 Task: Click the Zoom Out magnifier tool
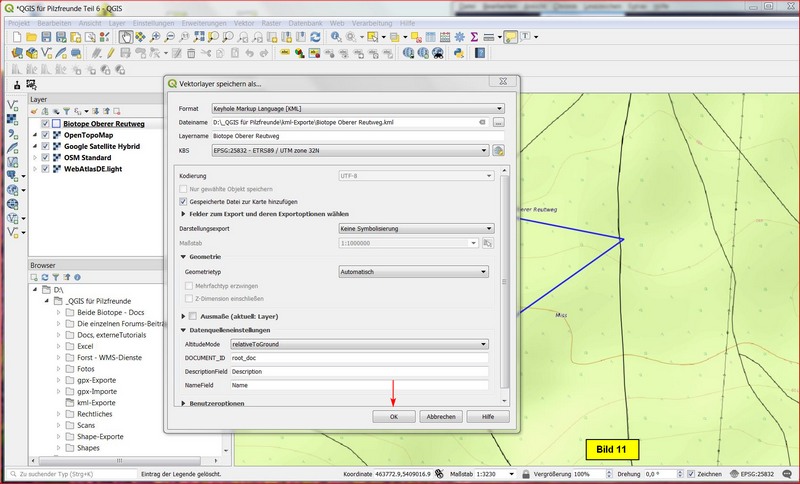coord(169,37)
